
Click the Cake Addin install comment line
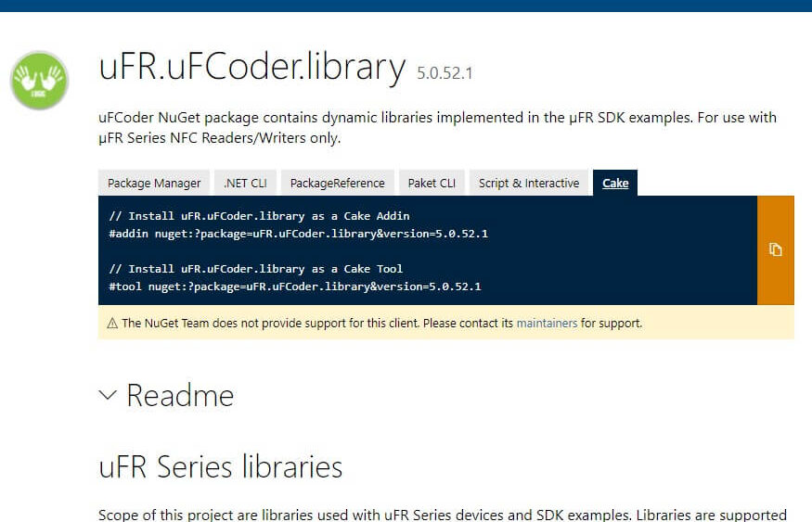click(259, 216)
